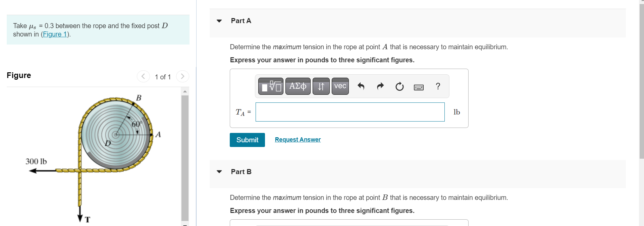This screenshot has height=226, width=644.
Task: Click the next figure arrow
Action: [182, 76]
